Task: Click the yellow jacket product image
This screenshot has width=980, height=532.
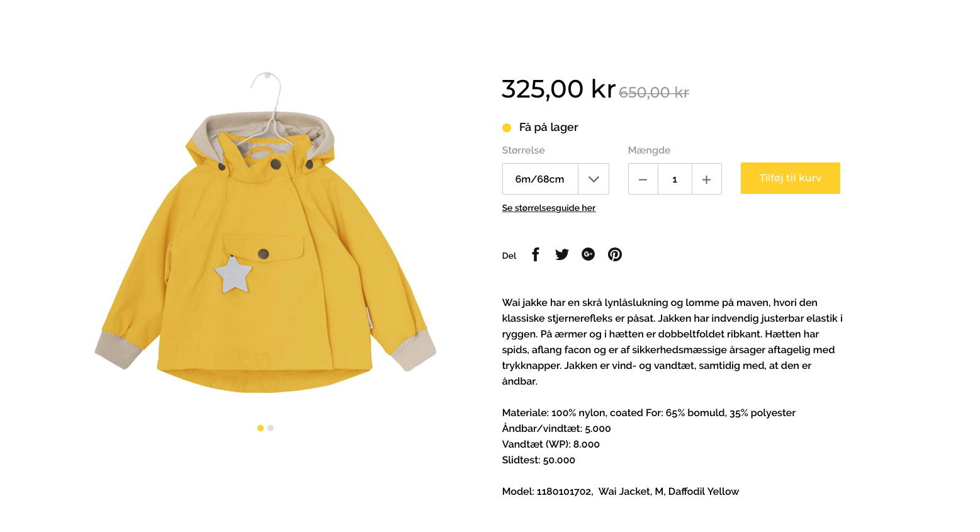Action: click(266, 233)
